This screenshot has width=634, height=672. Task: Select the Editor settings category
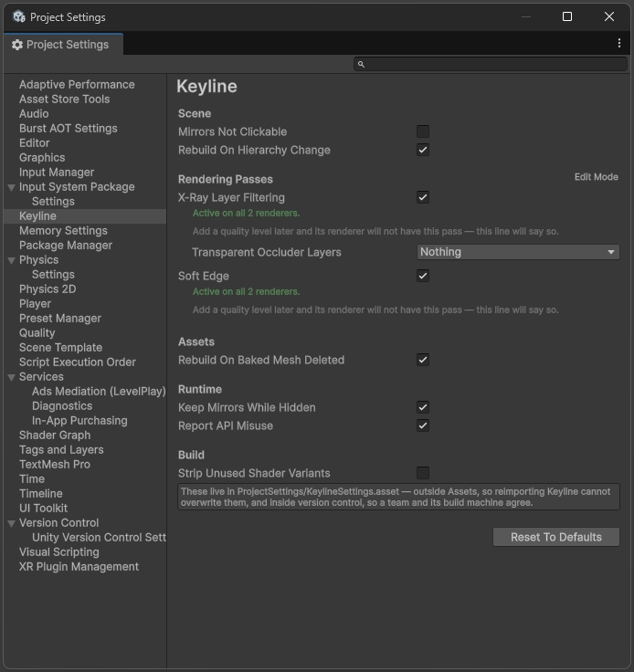pos(35,142)
